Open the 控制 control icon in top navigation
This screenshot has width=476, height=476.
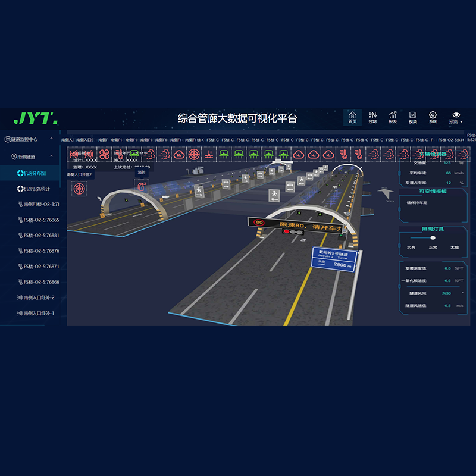374,114
